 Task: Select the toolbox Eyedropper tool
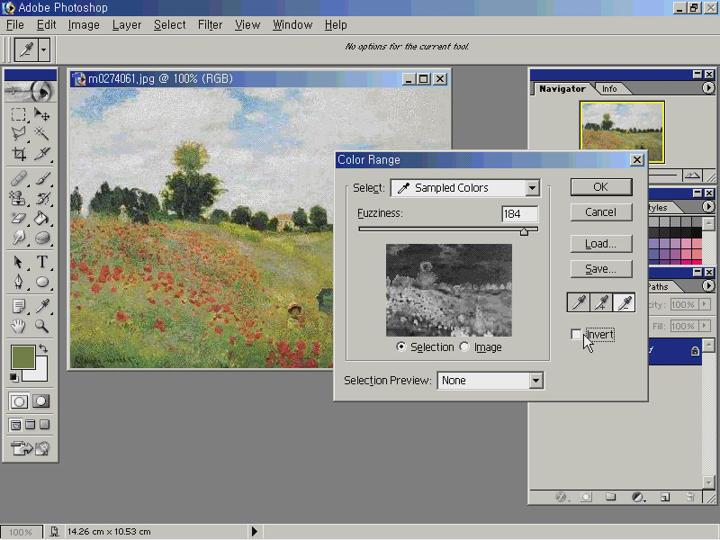click(x=42, y=306)
